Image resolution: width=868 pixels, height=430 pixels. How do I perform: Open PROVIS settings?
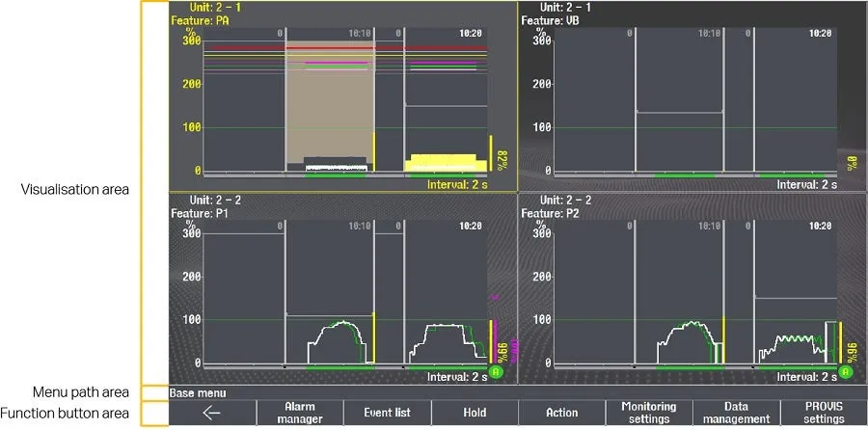pyautogui.click(x=823, y=413)
